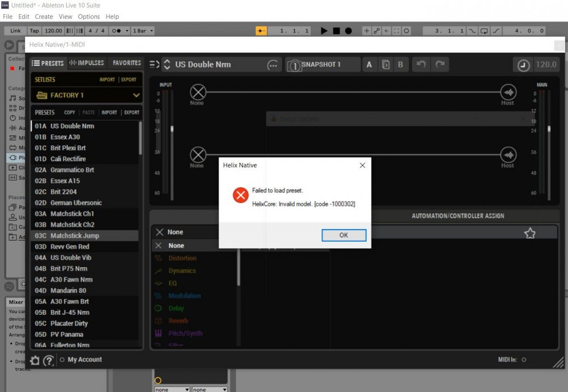
Task: Open the 1 Bar quantization dropdown
Action: click(143, 31)
